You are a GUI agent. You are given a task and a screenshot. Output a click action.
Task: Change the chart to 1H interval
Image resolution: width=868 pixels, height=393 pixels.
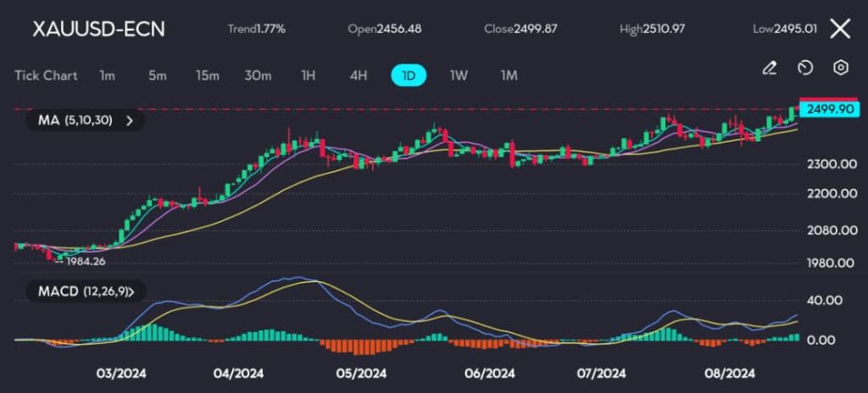[309, 75]
